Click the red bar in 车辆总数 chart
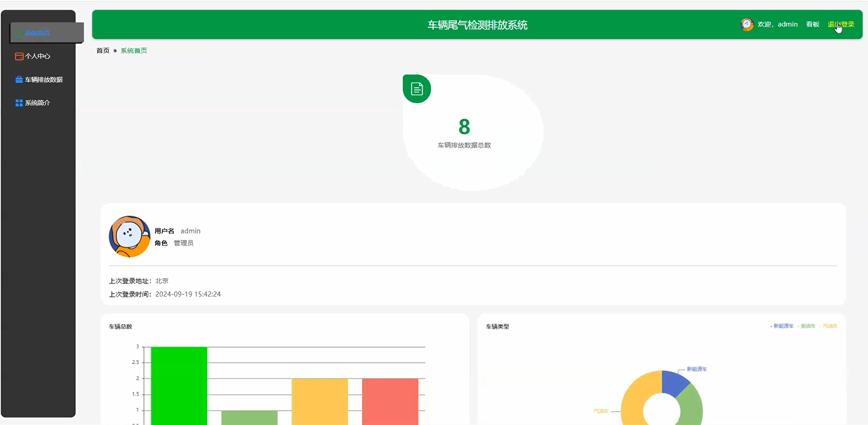 click(390, 402)
